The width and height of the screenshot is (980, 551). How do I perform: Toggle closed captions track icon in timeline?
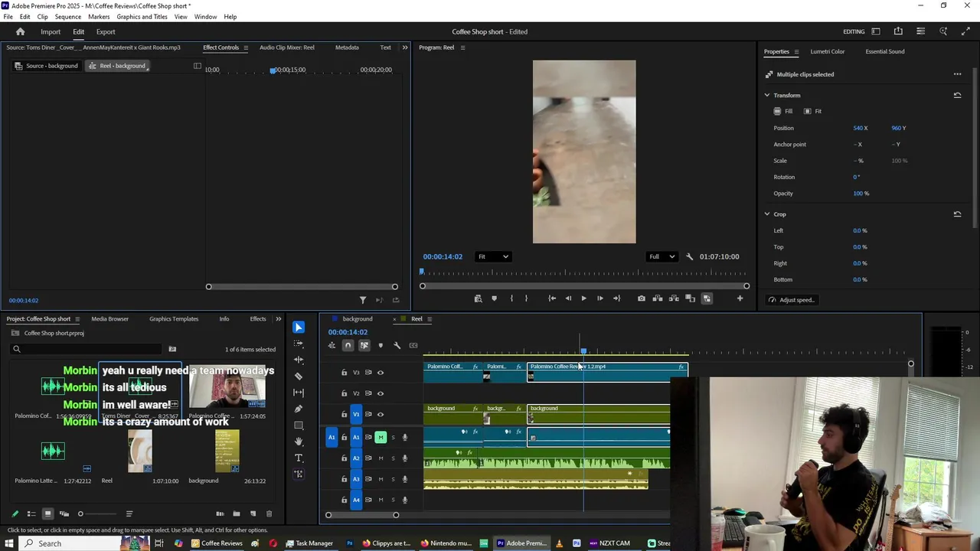point(413,345)
